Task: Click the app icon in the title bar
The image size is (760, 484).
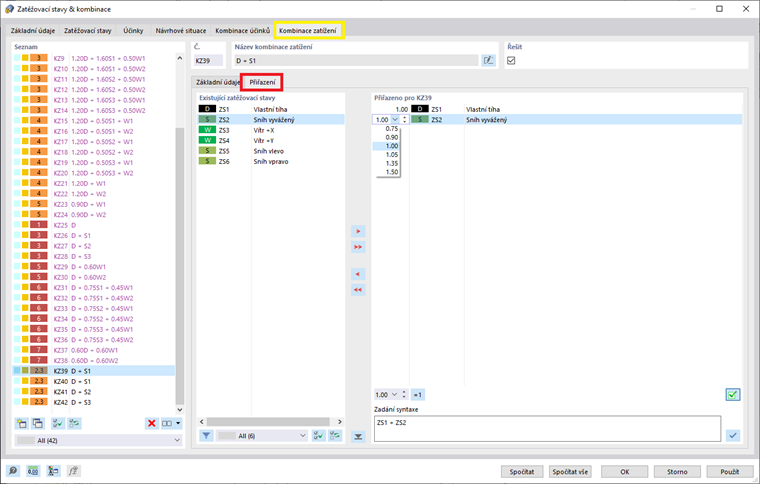Action: (x=9, y=9)
